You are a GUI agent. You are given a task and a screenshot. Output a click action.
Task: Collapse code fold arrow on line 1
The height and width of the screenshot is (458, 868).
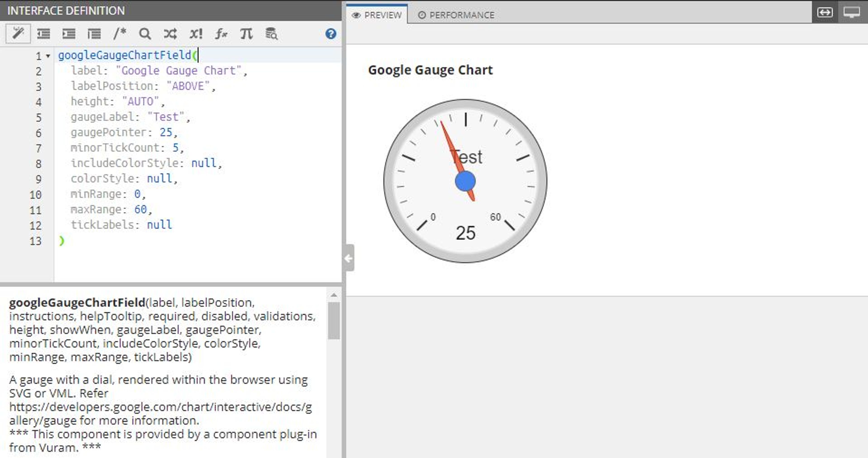click(48, 56)
